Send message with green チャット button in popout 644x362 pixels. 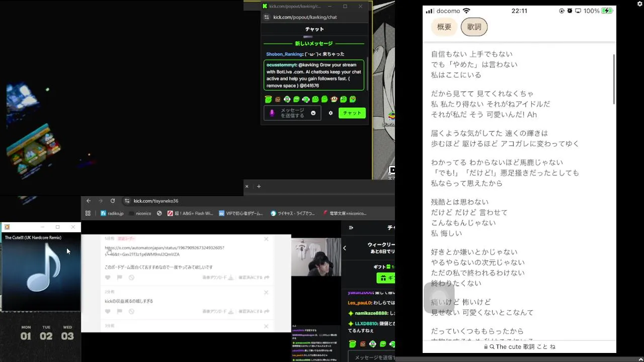pos(352,113)
